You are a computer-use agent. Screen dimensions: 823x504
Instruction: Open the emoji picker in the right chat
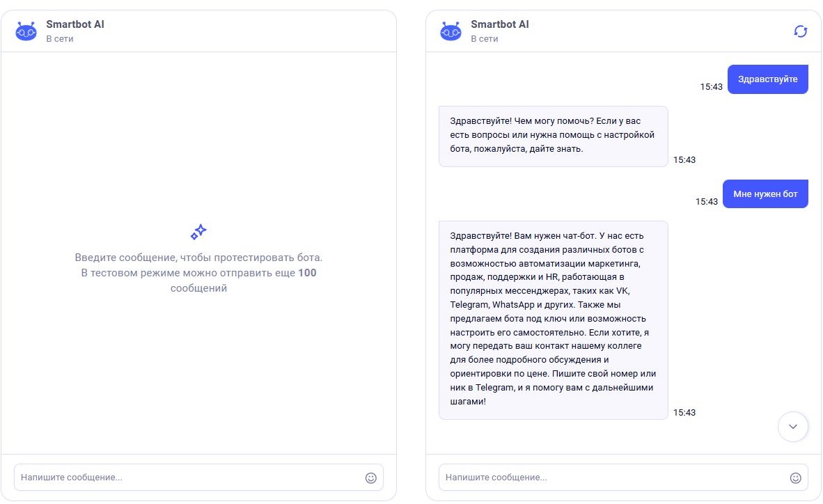pos(795,478)
